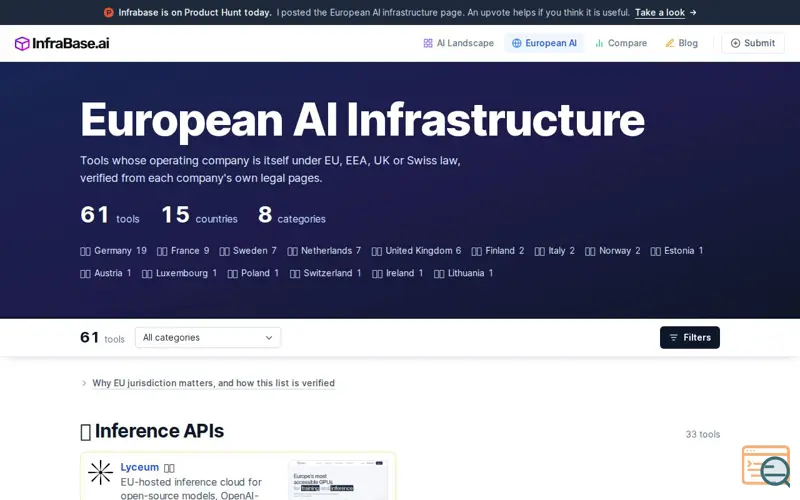800x500 pixels.
Task: Click the flag next to Lyceum name
Action: coord(169,468)
